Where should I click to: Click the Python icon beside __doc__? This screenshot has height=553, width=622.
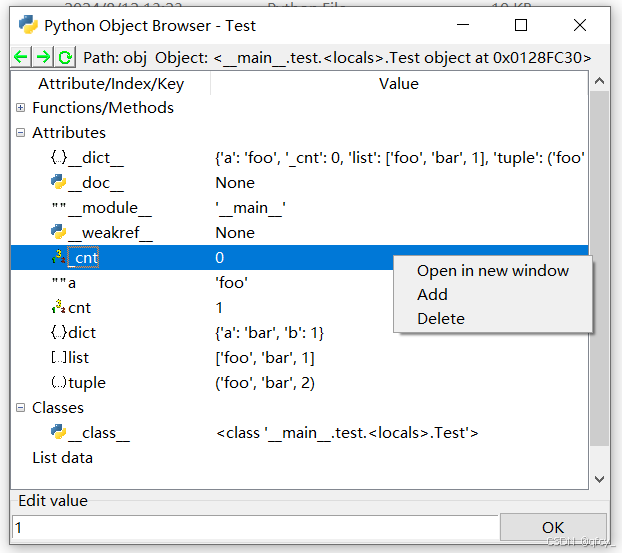point(59,182)
